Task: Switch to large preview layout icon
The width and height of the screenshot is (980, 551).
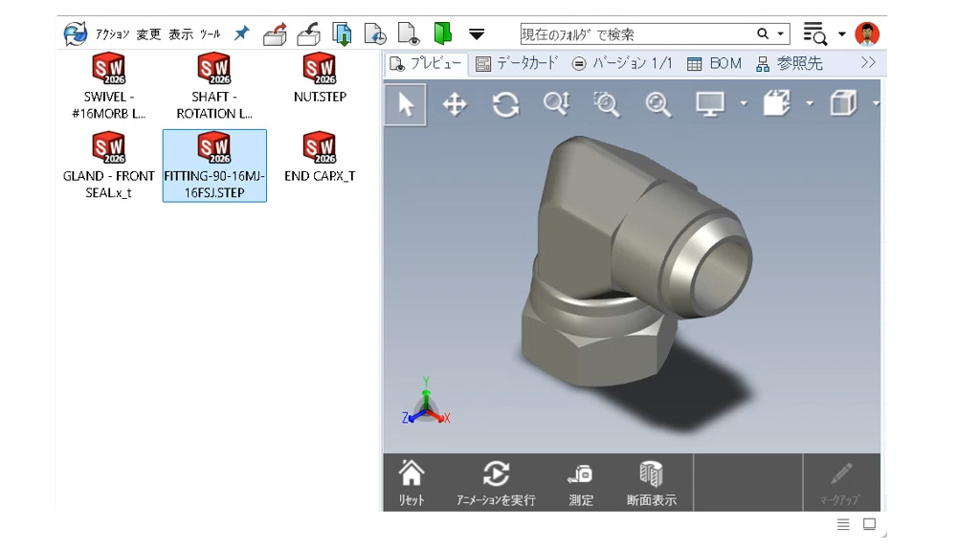Action: click(x=869, y=524)
